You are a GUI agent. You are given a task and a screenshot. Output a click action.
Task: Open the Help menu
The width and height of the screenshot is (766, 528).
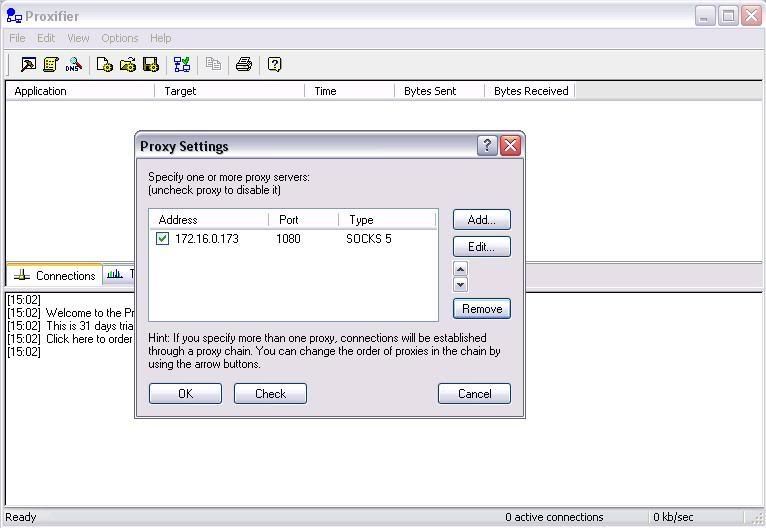click(160, 38)
